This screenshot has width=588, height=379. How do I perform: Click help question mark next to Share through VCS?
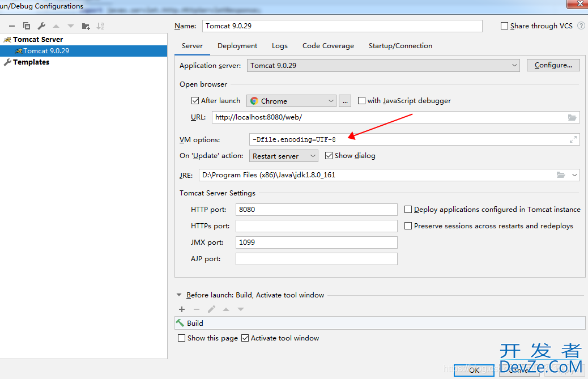tap(581, 25)
